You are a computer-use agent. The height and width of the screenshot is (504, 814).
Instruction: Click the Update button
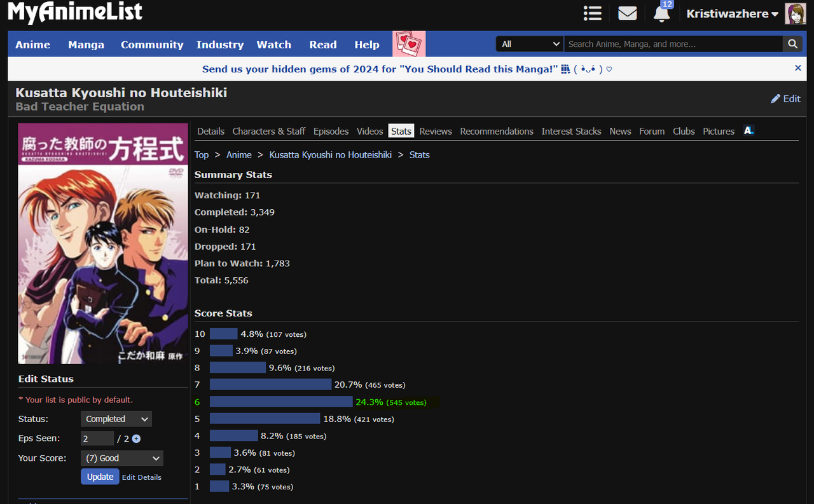(100, 477)
